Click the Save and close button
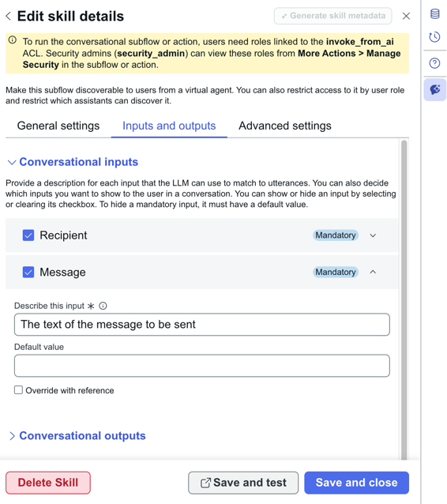 [x=356, y=483]
